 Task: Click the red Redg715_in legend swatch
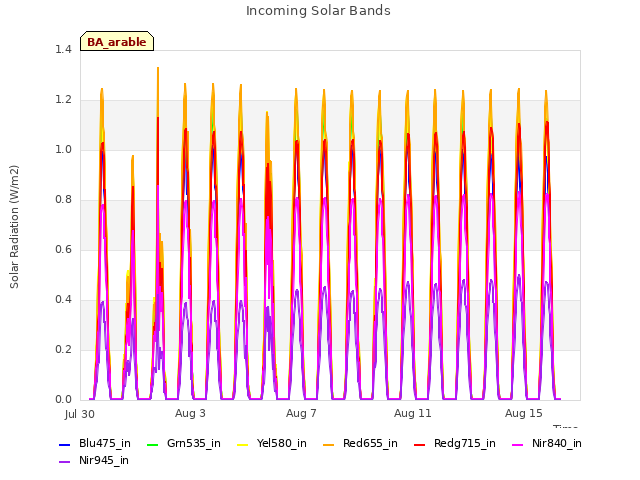[420, 444]
